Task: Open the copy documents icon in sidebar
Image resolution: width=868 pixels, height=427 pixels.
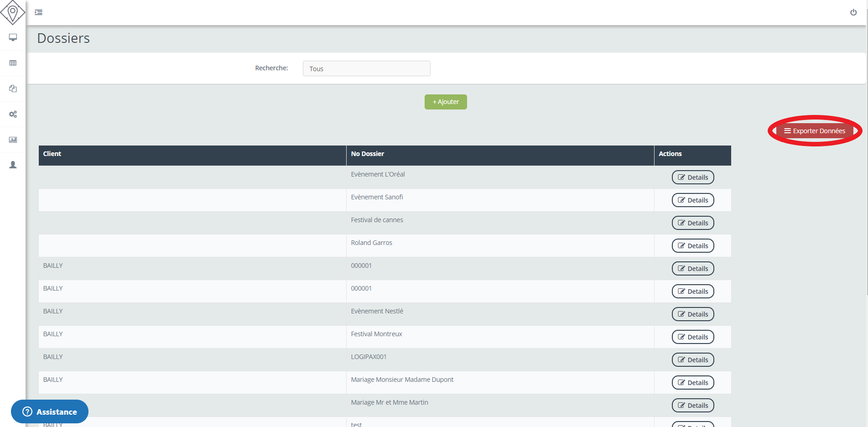Action: click(13, 89)
